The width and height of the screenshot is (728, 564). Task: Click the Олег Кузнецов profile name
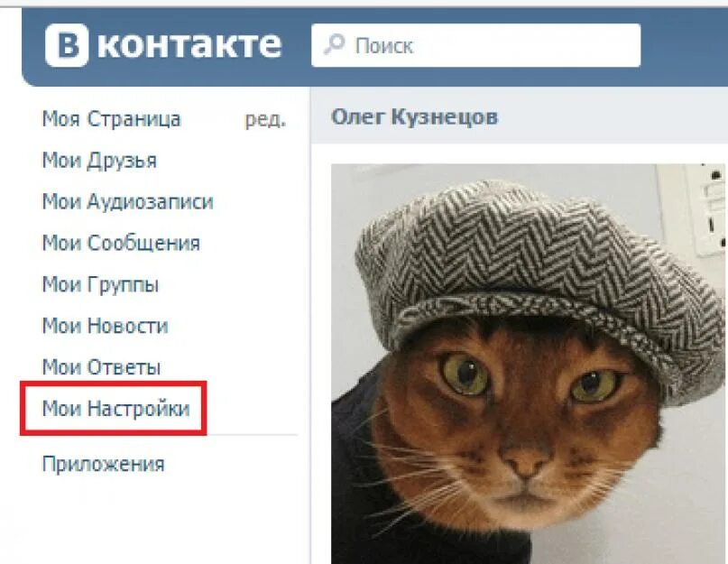[414, 116]
